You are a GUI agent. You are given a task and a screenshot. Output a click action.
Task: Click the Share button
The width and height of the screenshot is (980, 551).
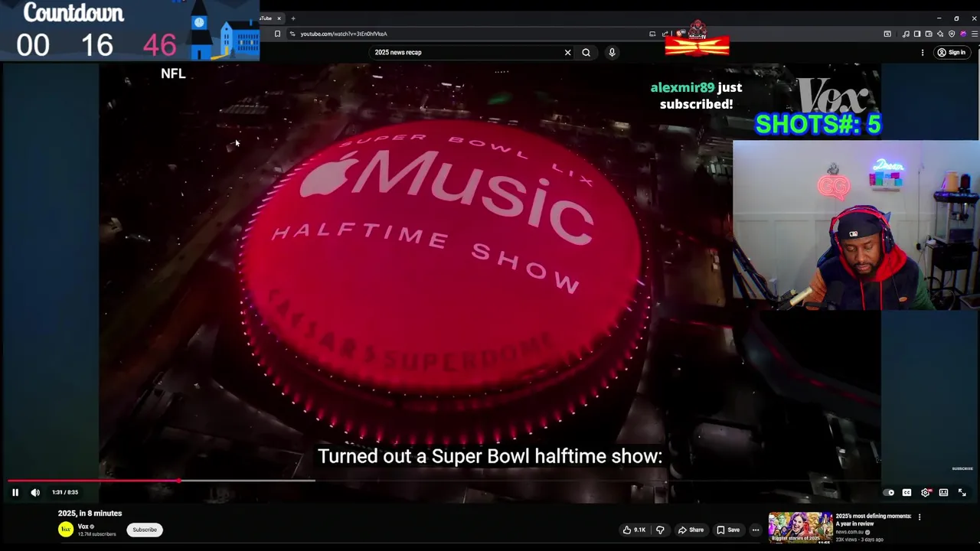(691, 530)
